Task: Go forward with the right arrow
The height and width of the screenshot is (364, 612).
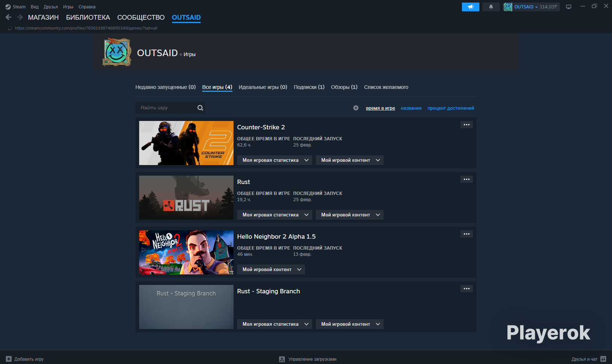Action: (20, 17)
